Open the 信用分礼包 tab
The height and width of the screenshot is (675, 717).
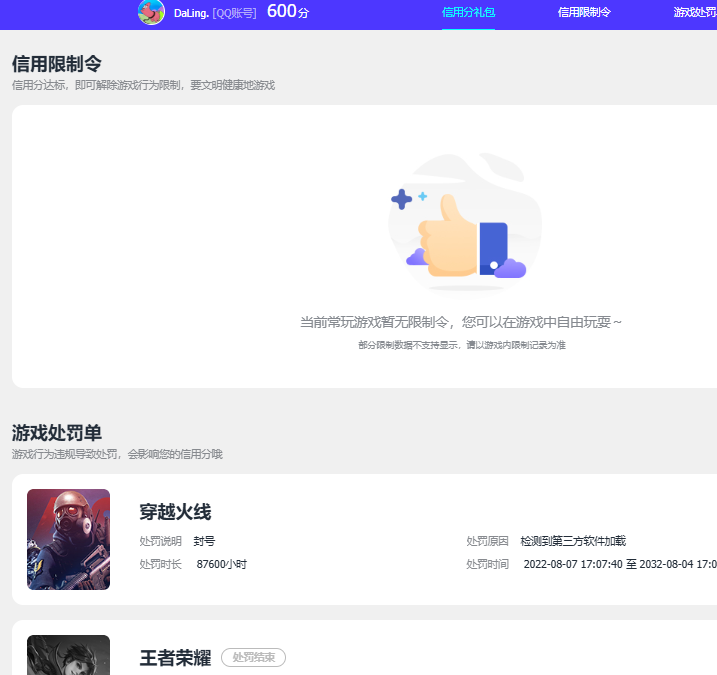click(x=468, y=12)
